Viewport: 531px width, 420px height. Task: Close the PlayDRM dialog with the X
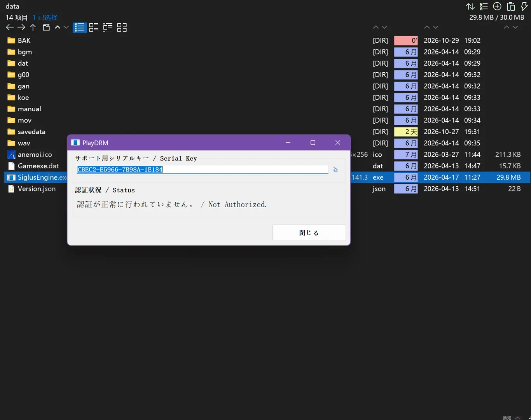click(338, 143)
